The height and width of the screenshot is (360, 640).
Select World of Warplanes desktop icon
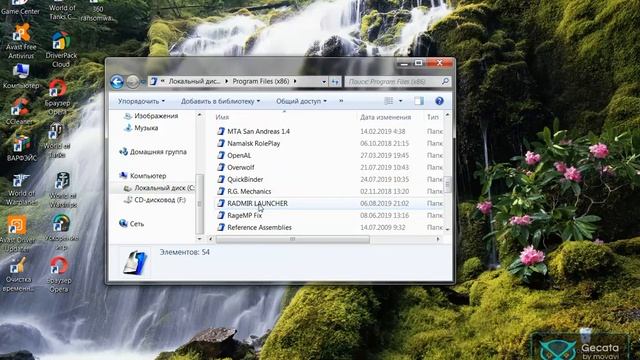click(x=21, y=189)
